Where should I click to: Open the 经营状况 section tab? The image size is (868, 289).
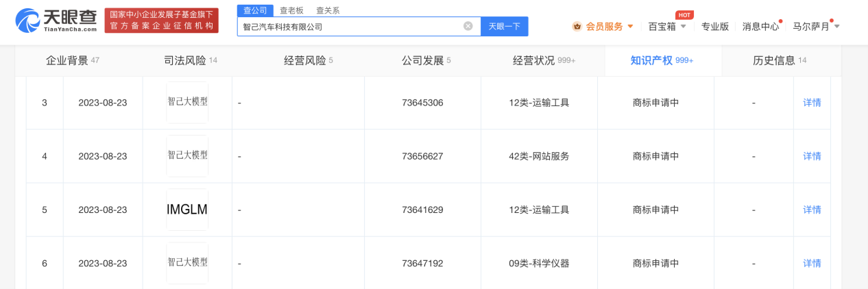544,60
